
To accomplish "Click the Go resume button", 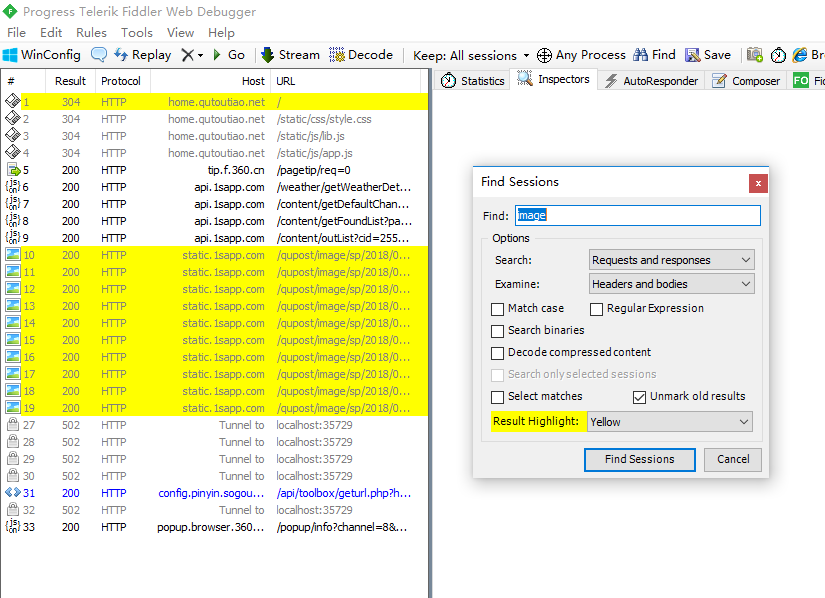I will point(228,55).
